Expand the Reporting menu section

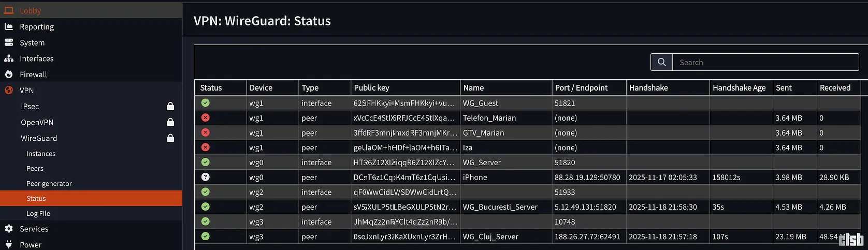point(36,27)
